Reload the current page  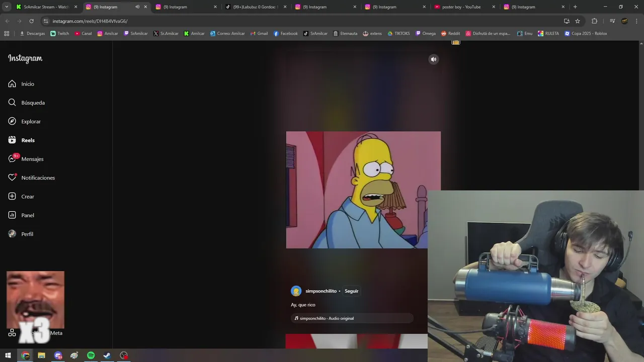click(31, 21)
